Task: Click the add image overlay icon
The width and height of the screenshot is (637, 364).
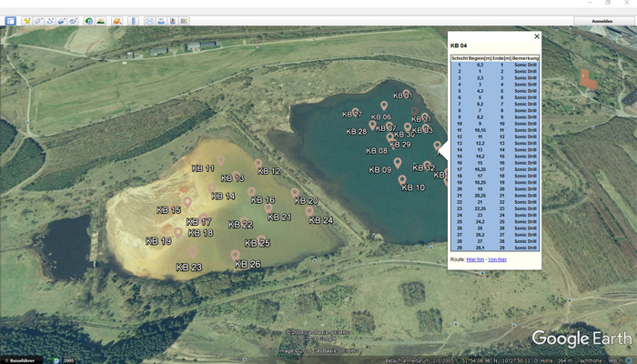Action: (x=61, y=19)
